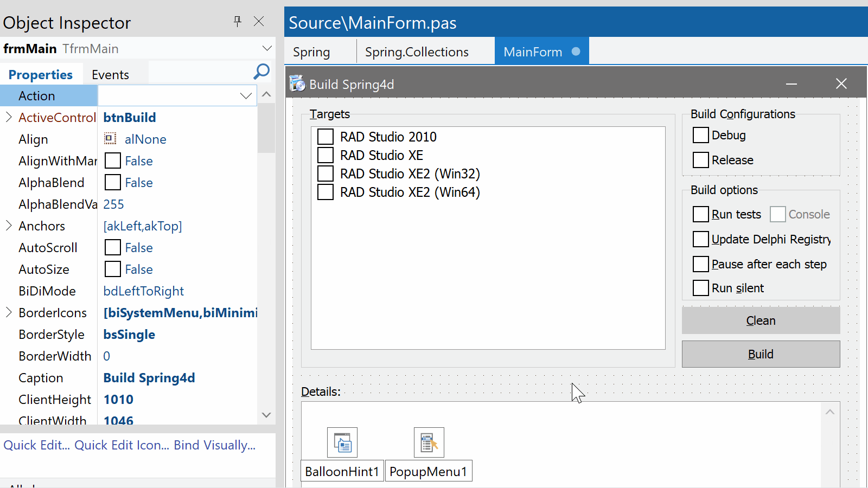Screen dimensions: 868x488
Task: Click the inspector scroll down arrow
Action: tap(266, 415)
